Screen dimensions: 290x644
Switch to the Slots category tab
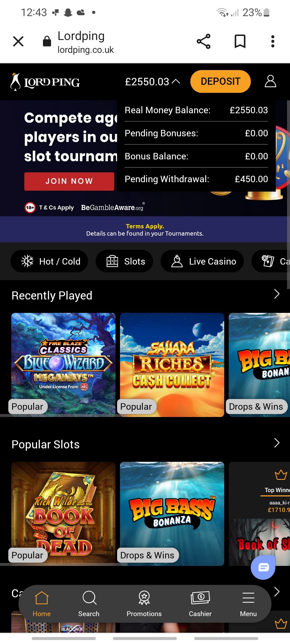pyautogui.click(x=124, y=261)
